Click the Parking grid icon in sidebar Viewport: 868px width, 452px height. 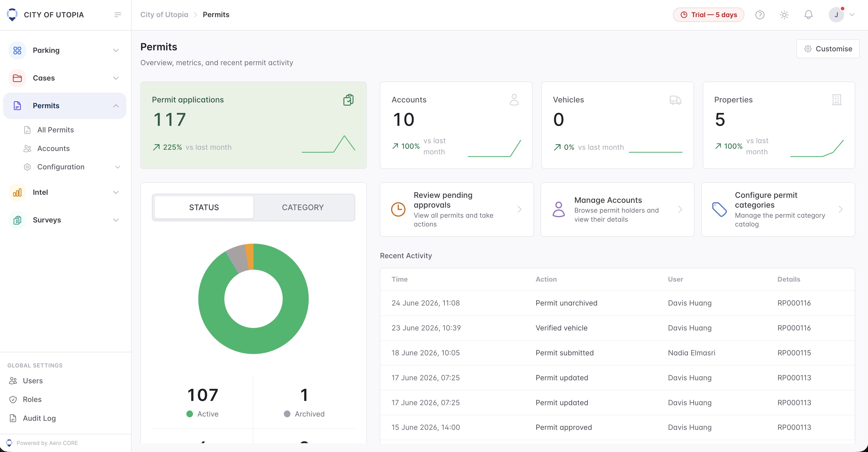pos(17,51)
